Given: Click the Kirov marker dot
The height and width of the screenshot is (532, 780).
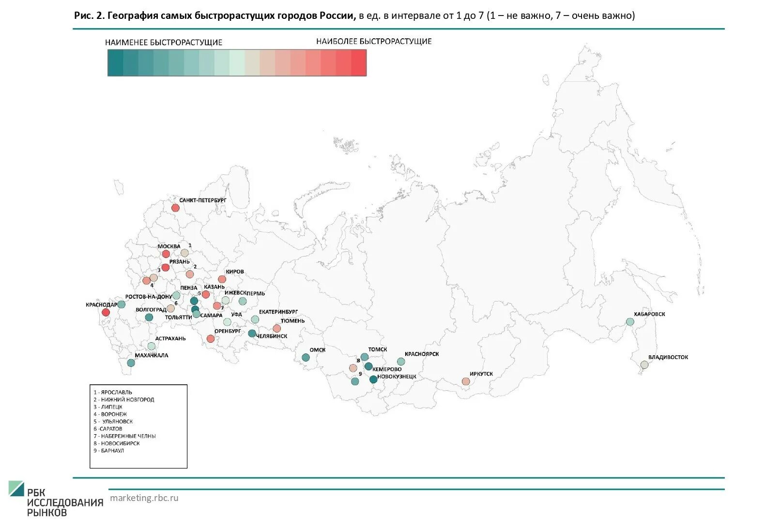Looking at the screenshot, I should point(222,279).
